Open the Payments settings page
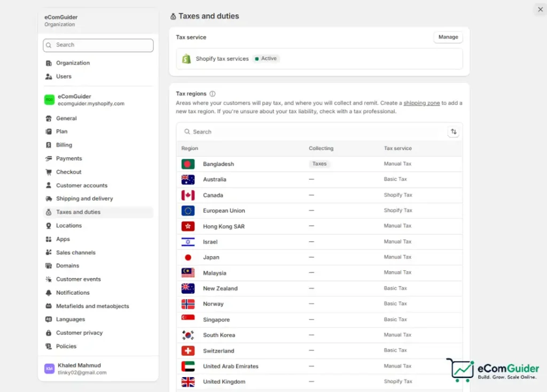The height and width of the screenshot is (392, 547). [x=98, y=159]
